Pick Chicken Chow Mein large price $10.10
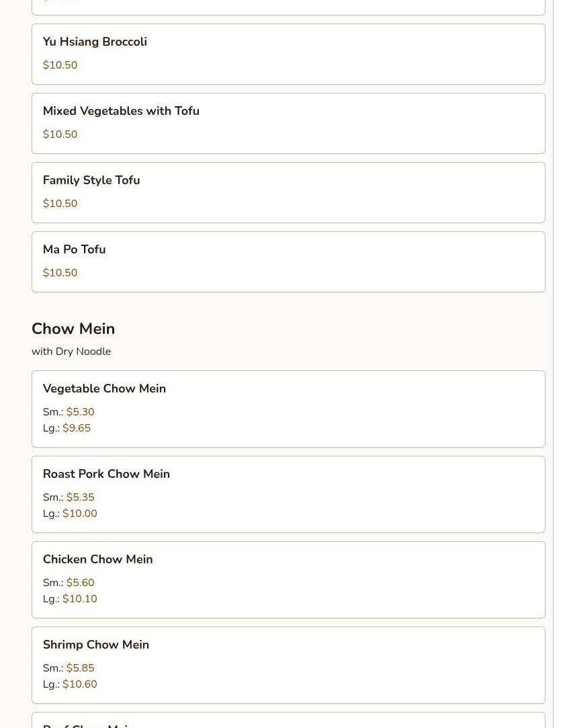The width and height of the screenshot is (567, 728). click(80, 599)
